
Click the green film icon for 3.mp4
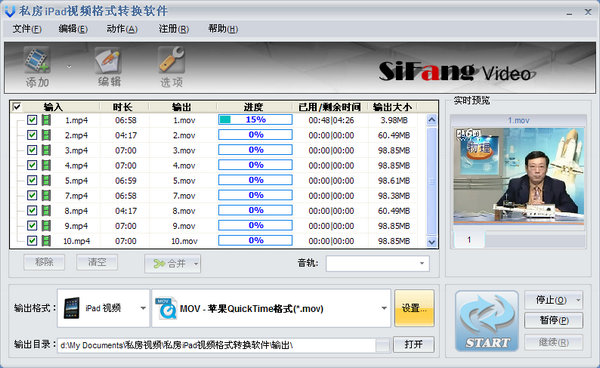(x=46, y=150)
